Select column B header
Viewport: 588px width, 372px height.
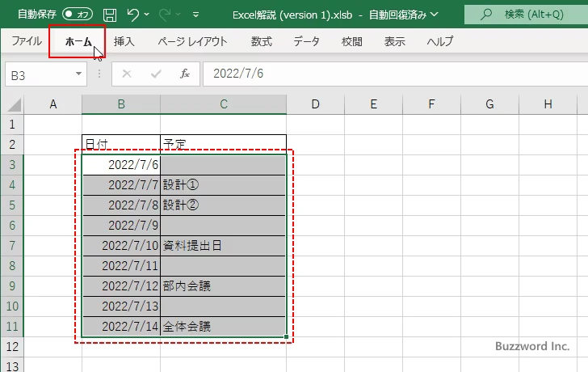click(x=121, y=104)
